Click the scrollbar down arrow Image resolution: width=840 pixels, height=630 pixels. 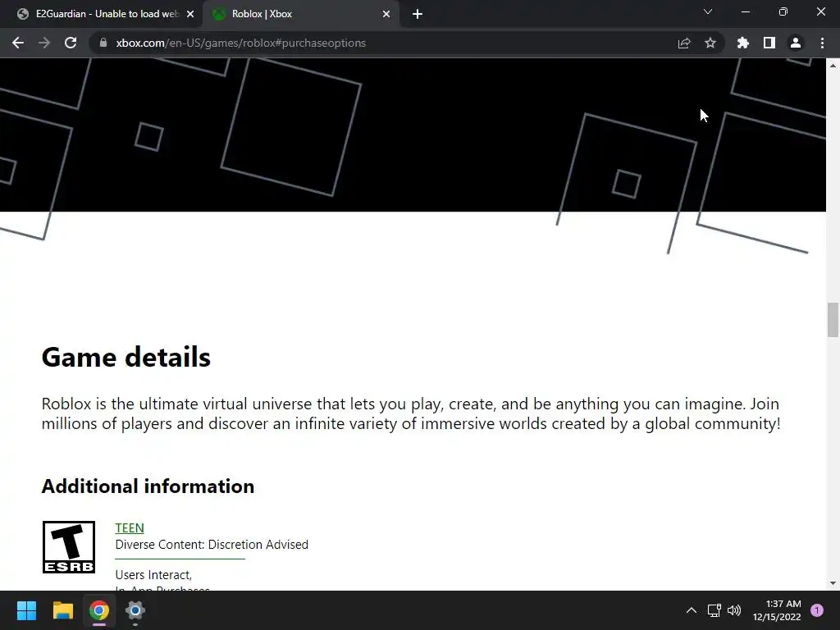pyautogui.click(x=833, y=583)
